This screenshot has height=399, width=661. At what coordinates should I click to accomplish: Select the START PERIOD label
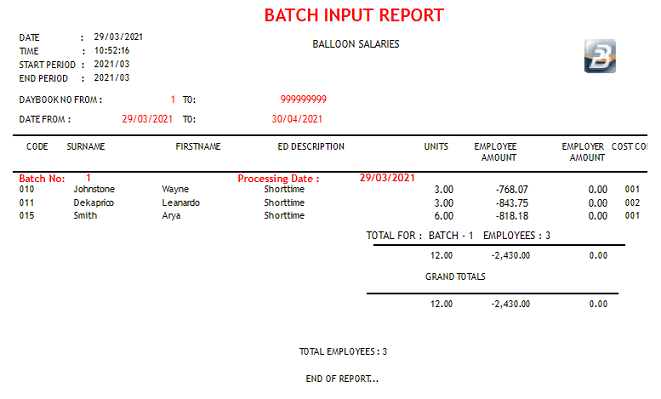47,65
